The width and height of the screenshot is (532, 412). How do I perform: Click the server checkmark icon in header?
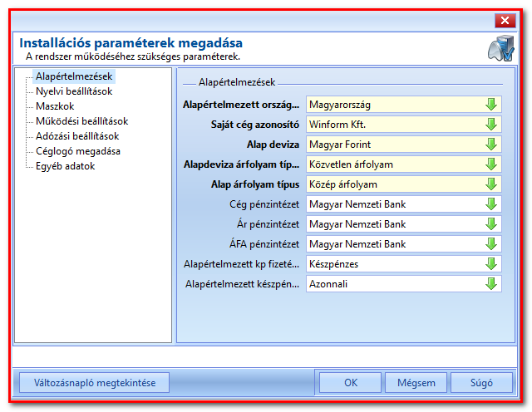pyautogui.click(x=501, y=48)
